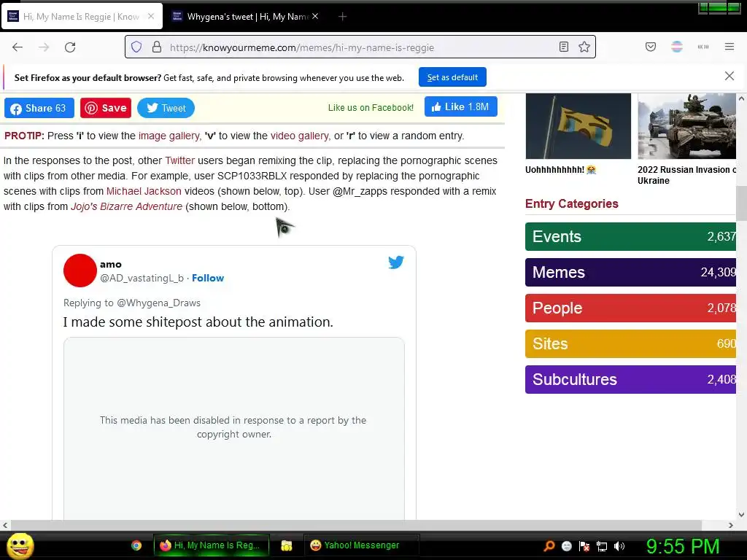This screenshot has height=560, width=747.
Task: Click the amo display name in tweet
Action: [111, 264]
